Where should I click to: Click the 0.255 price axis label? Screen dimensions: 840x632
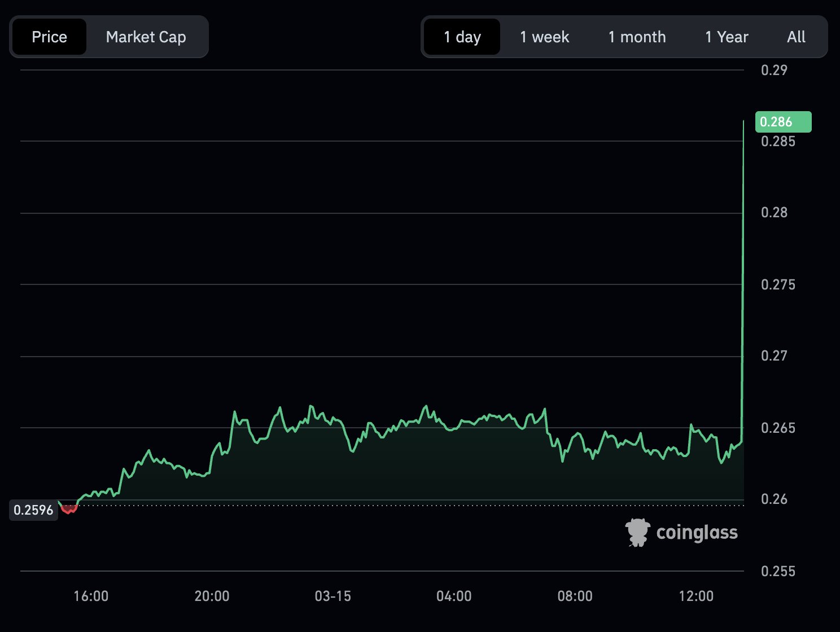coord(777,571)
